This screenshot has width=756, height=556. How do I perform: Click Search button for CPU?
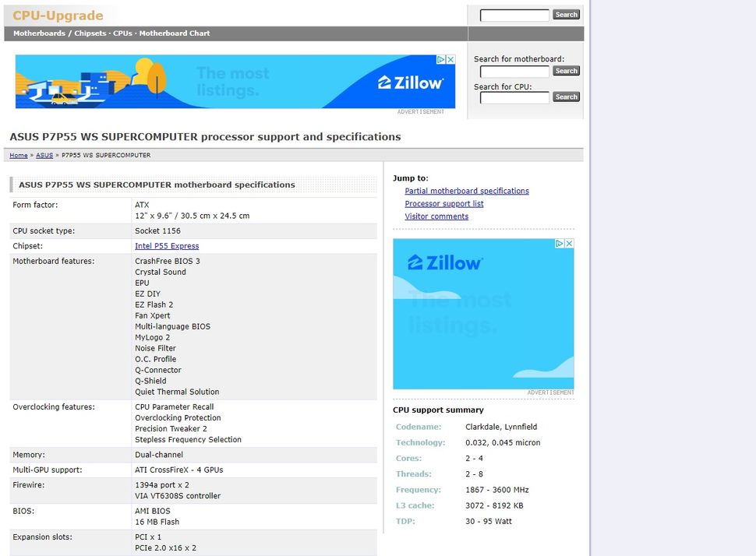pyautogui.click(x=566, y=97)
